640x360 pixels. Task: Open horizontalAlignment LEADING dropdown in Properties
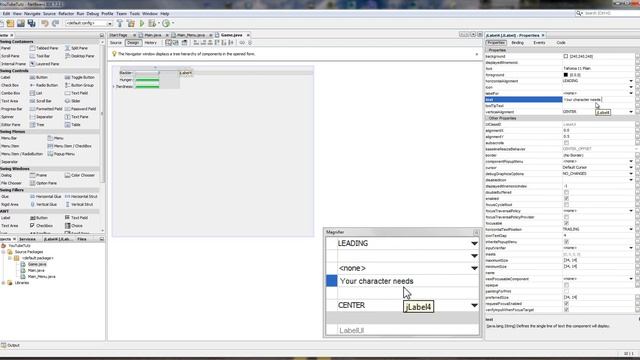click(631, 81)
